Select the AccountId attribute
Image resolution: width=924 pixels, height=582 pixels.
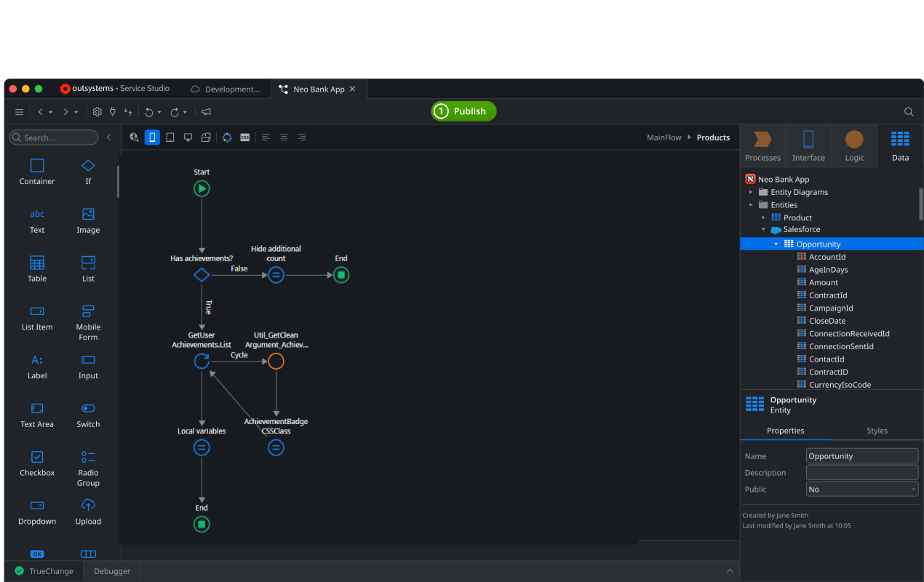[x=821, y=257]
